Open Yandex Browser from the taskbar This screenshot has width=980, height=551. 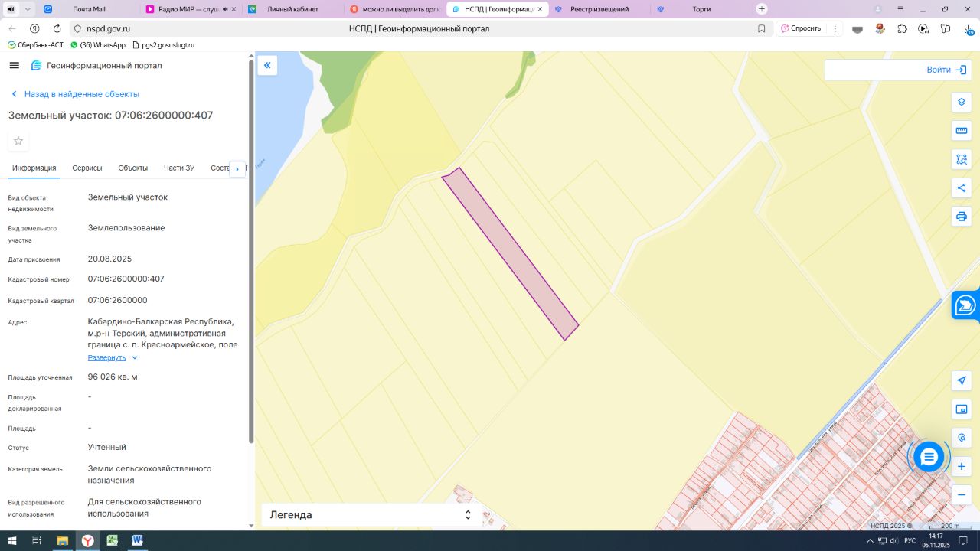(88, 540)
